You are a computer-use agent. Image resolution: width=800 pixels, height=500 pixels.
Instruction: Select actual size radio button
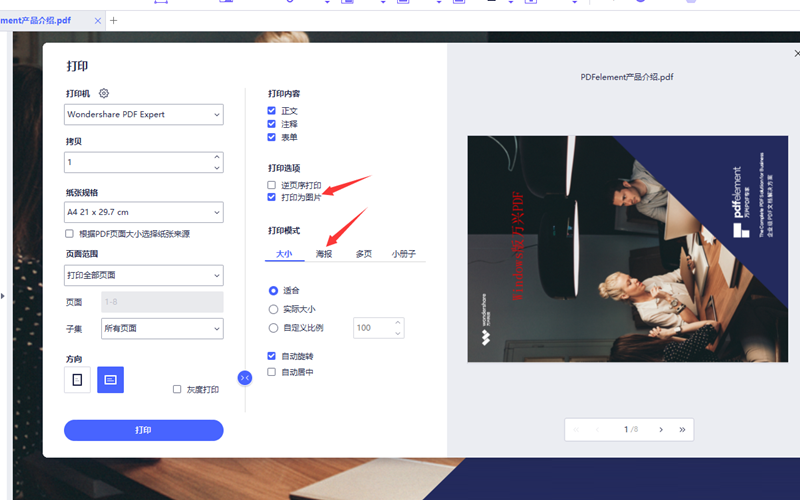(x=273, y=309)
